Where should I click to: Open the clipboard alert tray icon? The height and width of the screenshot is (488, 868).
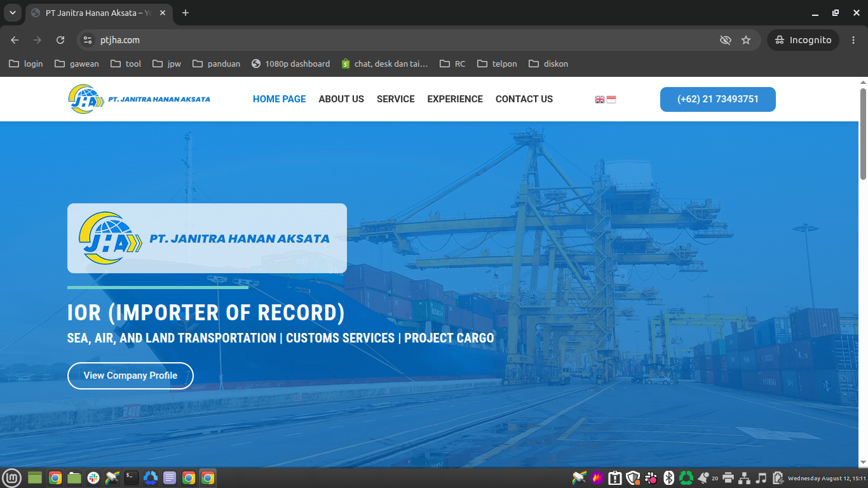[615, 478]
